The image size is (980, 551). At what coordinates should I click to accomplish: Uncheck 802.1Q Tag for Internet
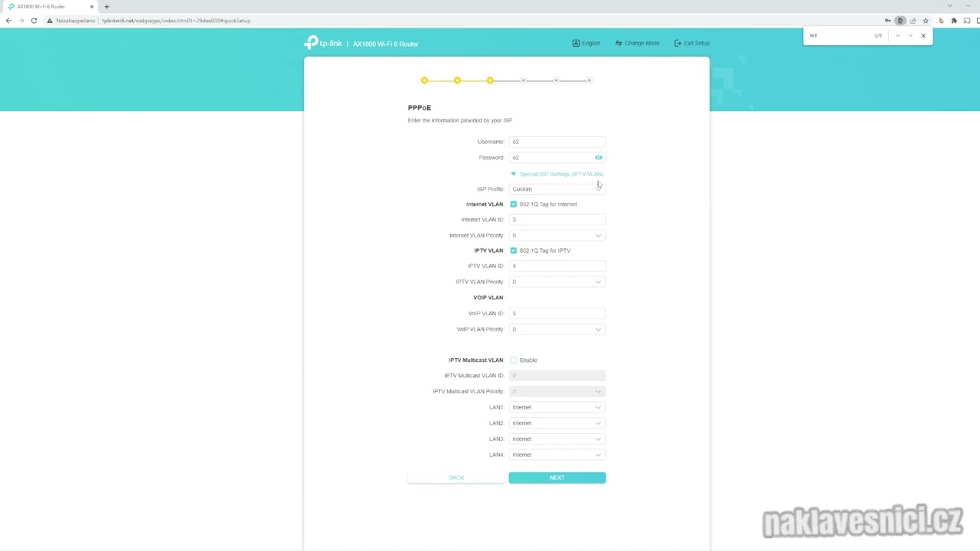[x=513, y=204]
